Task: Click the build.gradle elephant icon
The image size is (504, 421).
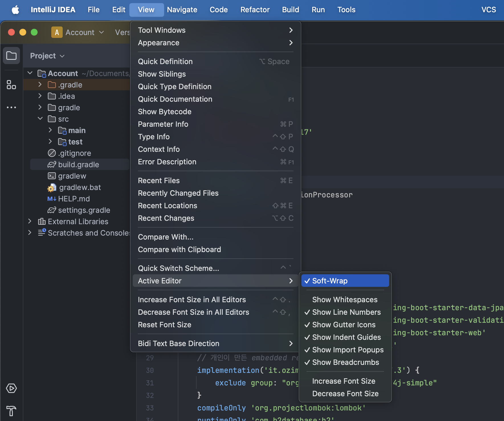Action: [52, 164]
